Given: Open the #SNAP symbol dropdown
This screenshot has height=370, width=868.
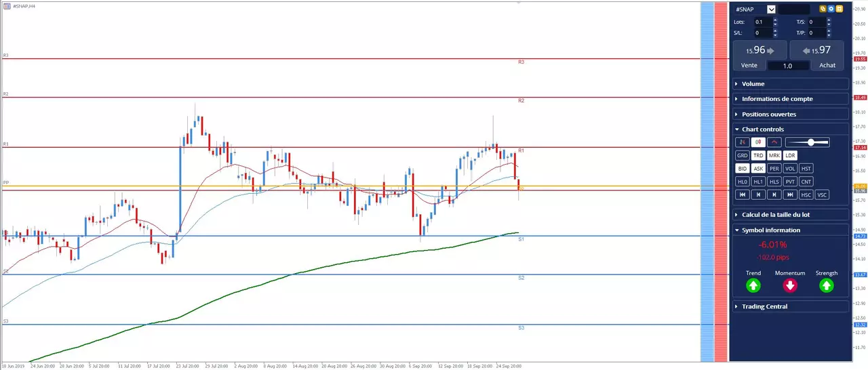Looking at the screenshot, I should 771,9.
